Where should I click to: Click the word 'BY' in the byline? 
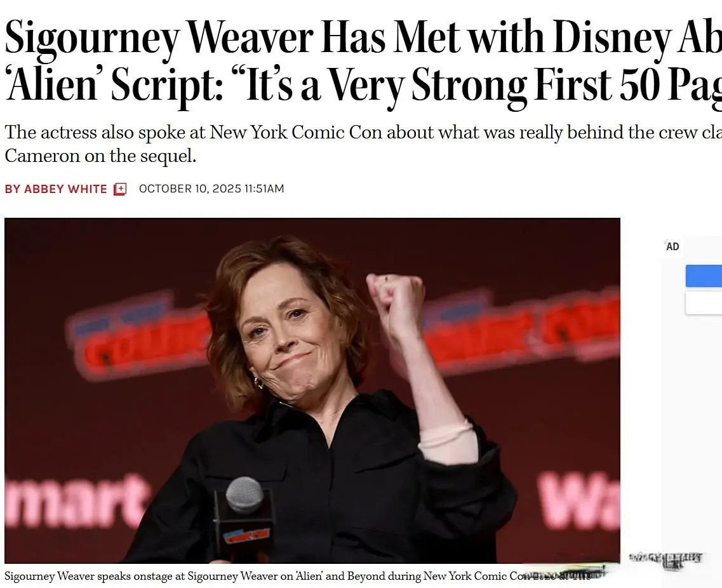point(12,189)
